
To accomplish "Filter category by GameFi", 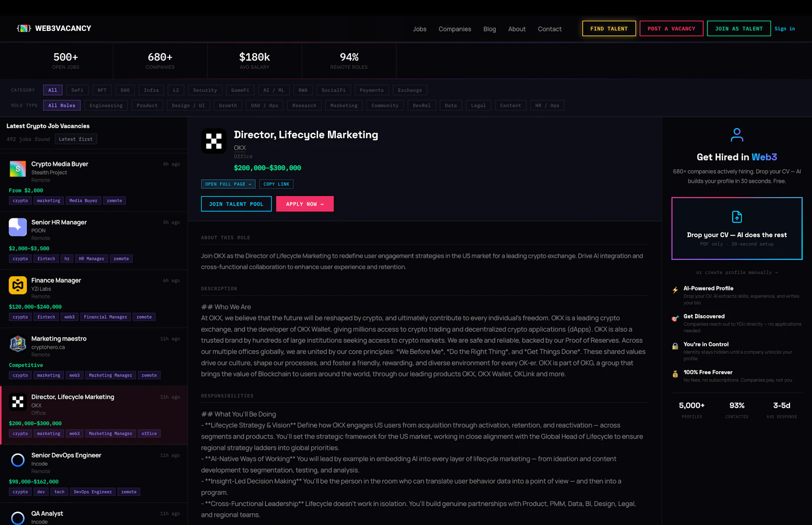I will 240,90.
